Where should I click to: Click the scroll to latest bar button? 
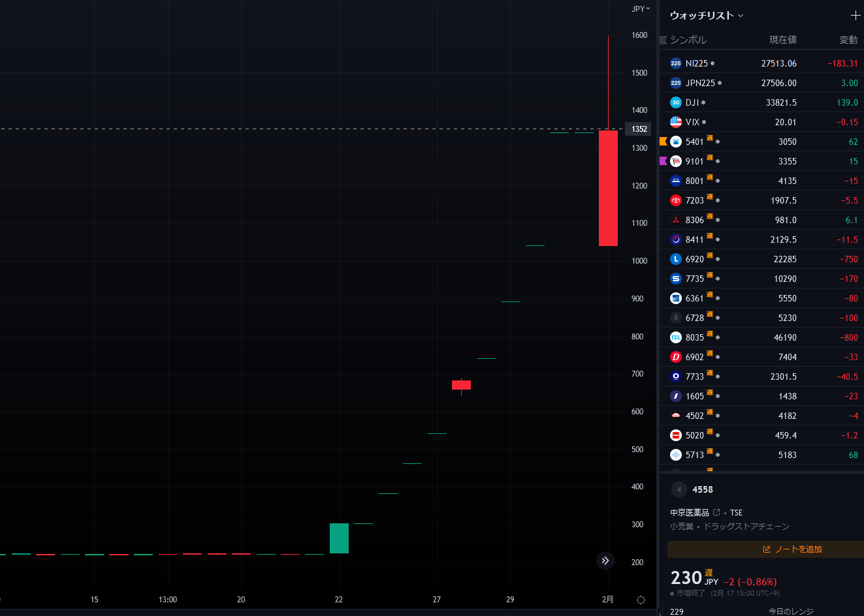[x=605, y=561]
